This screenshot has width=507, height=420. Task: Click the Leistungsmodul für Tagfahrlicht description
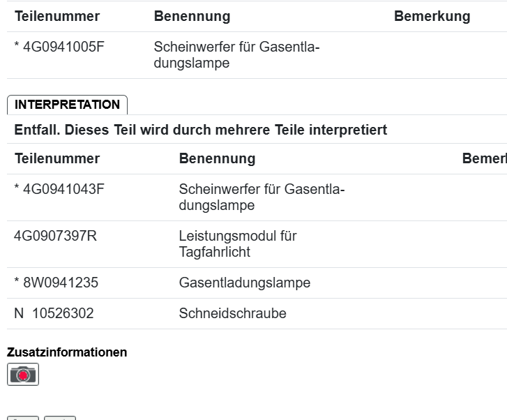237,243
